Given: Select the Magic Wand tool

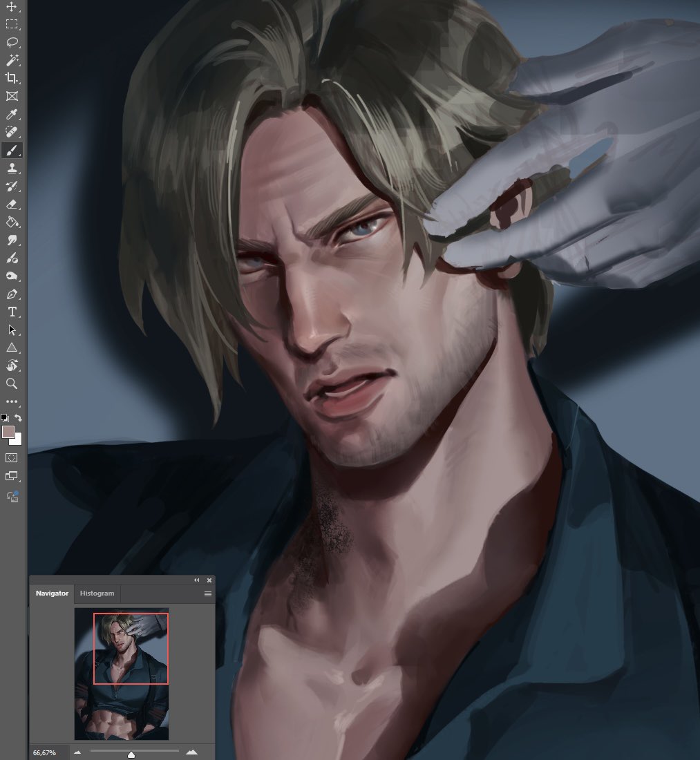Looking at the screenshot, I should [x=12, y=60].
